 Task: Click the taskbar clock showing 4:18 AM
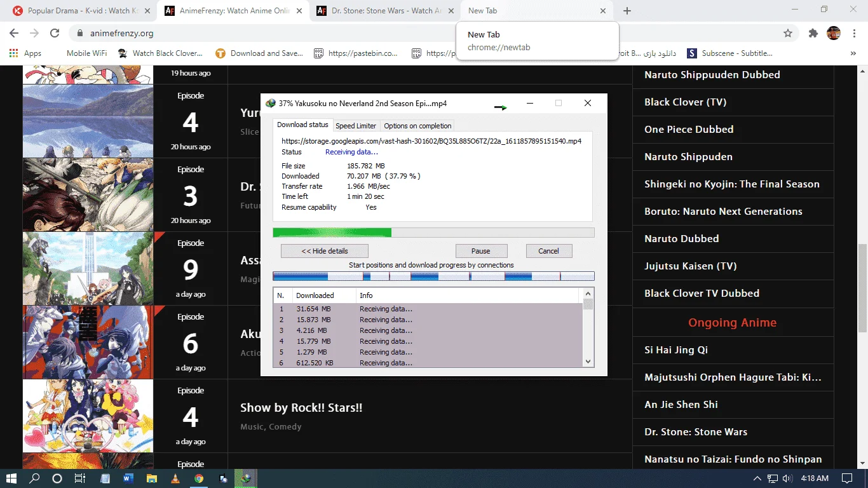pos(815,478)
